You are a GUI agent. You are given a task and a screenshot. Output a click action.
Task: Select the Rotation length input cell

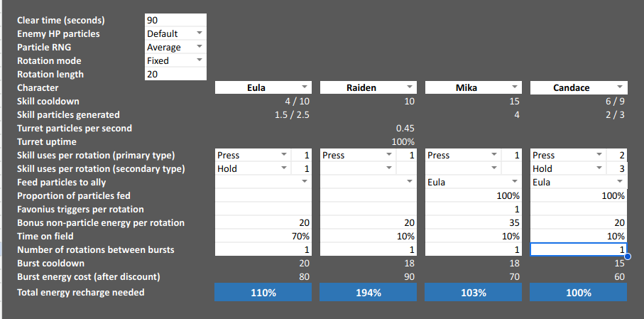(x=176, y=74)
